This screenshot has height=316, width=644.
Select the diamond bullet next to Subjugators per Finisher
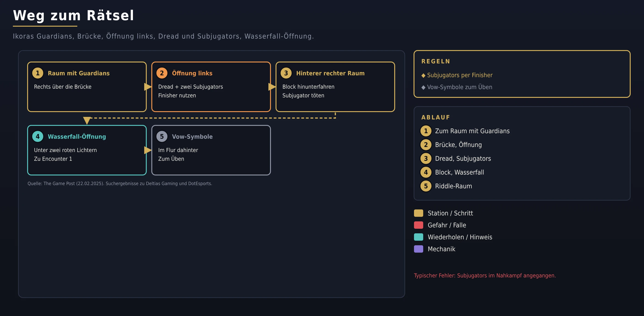point(423,75)
